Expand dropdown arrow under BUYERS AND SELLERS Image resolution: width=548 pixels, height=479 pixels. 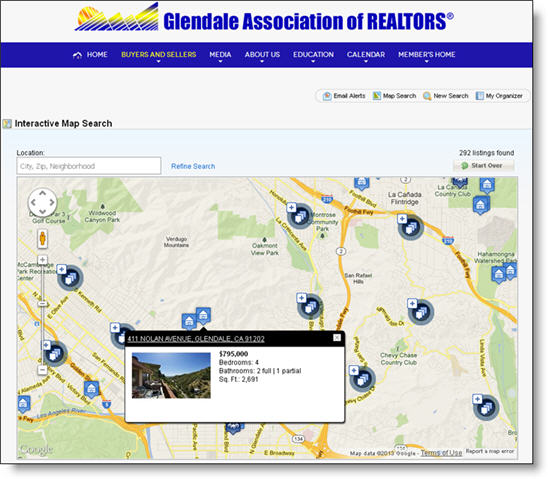158,61
